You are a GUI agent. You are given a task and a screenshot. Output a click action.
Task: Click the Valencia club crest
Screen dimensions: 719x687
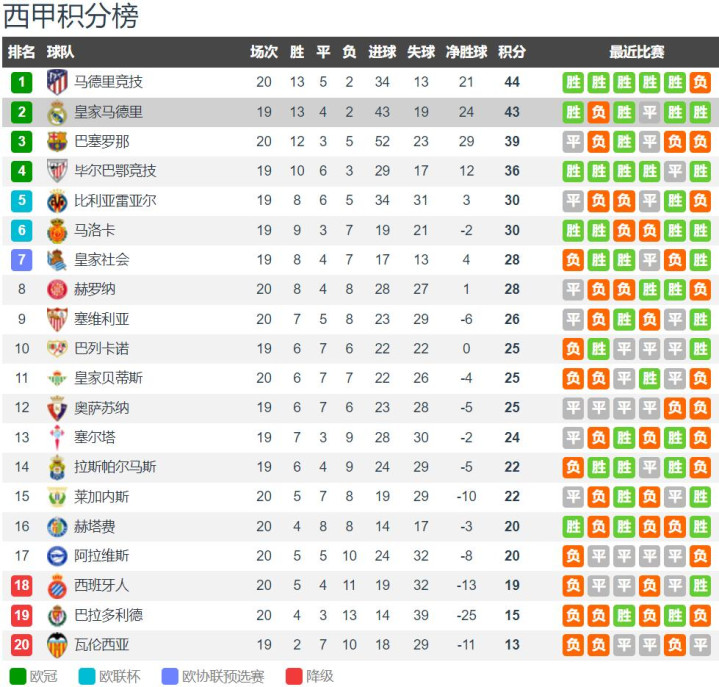tap(57, 645)
